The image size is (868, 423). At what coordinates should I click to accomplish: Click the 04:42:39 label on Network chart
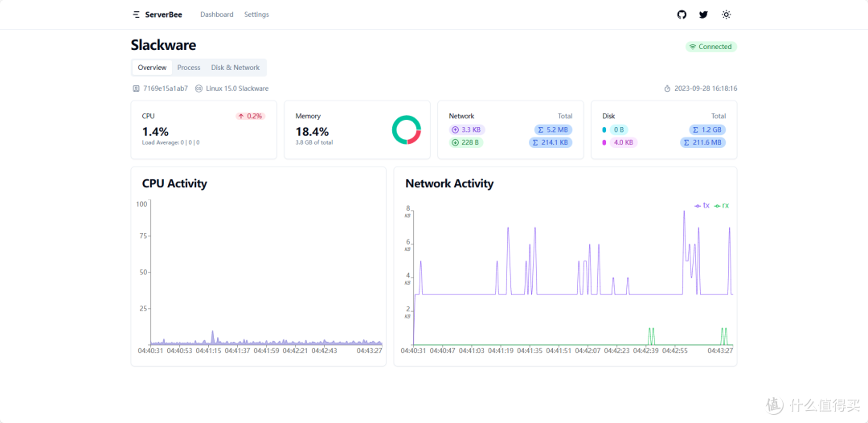click(646, 351)
